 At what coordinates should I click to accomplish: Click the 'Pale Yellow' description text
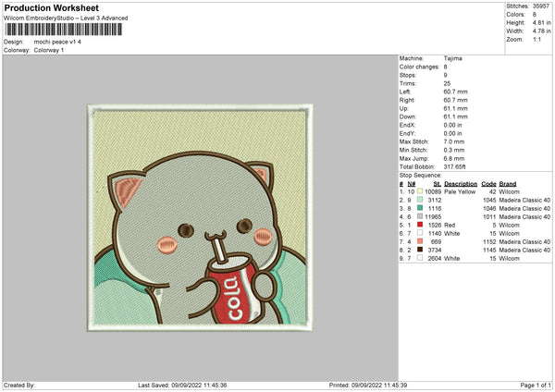(x=460, y=191)
